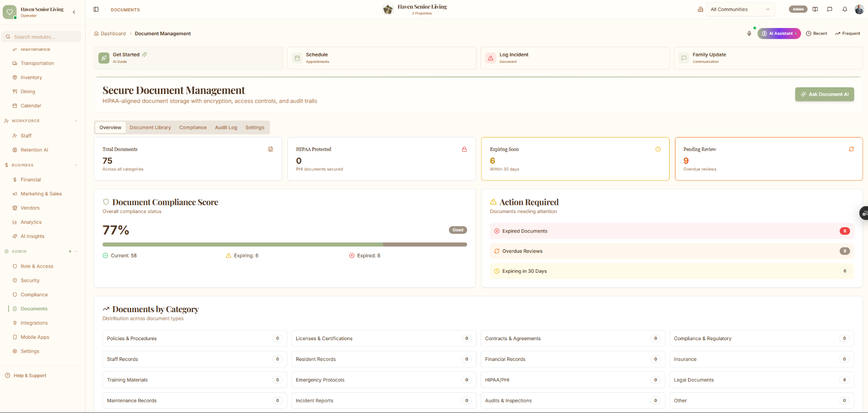Click the Ask Document AI button
Viewport: 868px width, 413px height.
(x=825, y=94)
